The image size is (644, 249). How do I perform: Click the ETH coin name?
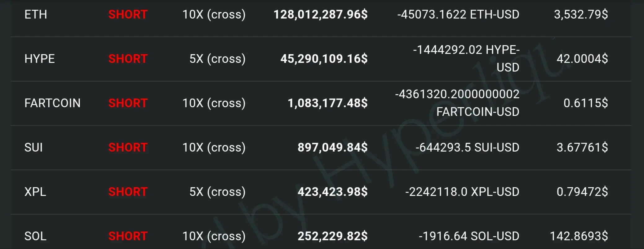pos(36,15)
